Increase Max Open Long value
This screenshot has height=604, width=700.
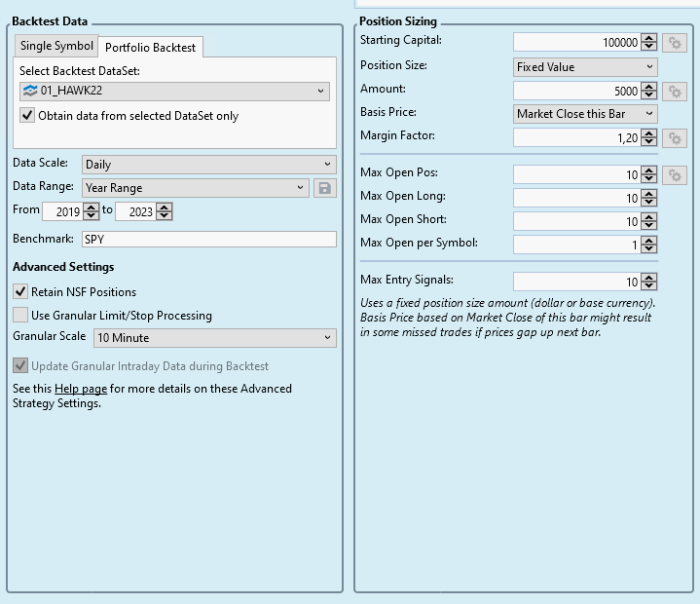click(x=649, y=194)
